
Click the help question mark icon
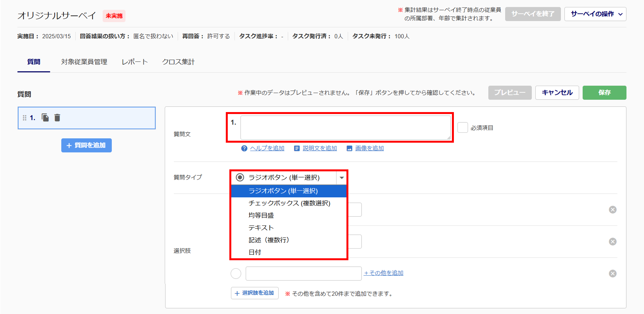(244, 148)
